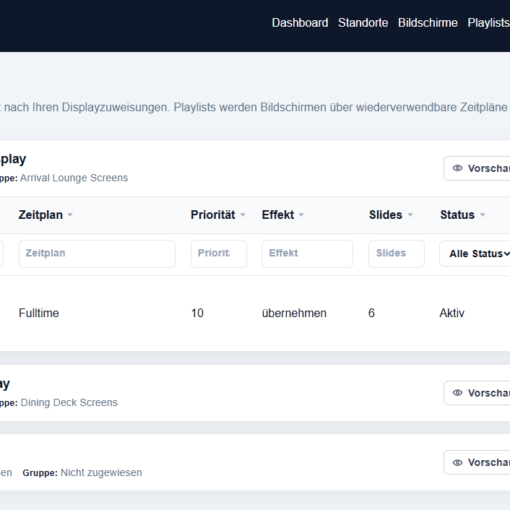Go to Standorte page
This screenshot has height=510, width=510.
(363, 23)
